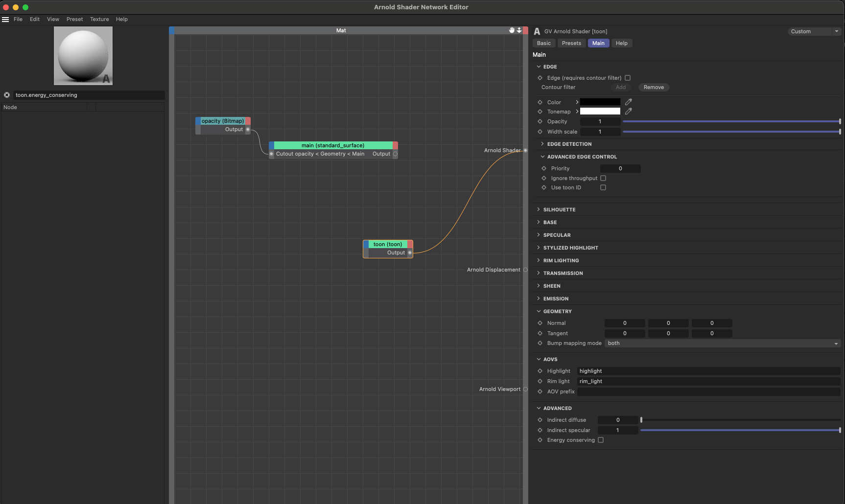The height and width of the screenshot is (504, 845).
Task: Open the hamburger menu icon top left
Action: (x=5, y=19)
